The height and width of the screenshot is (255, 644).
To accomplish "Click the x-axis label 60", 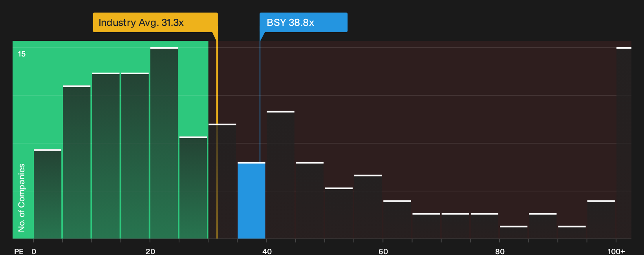I will tap(383, 251).
